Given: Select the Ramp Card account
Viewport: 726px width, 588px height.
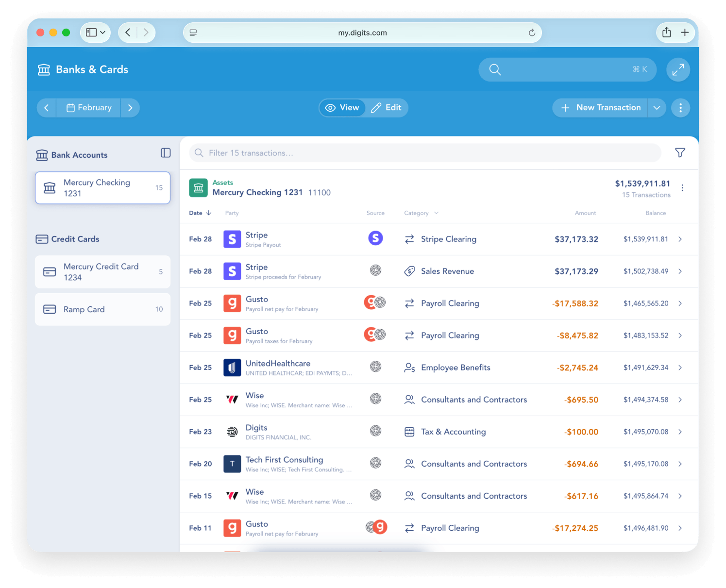Looking at the screenshot, I should click(x=102, y=309).
